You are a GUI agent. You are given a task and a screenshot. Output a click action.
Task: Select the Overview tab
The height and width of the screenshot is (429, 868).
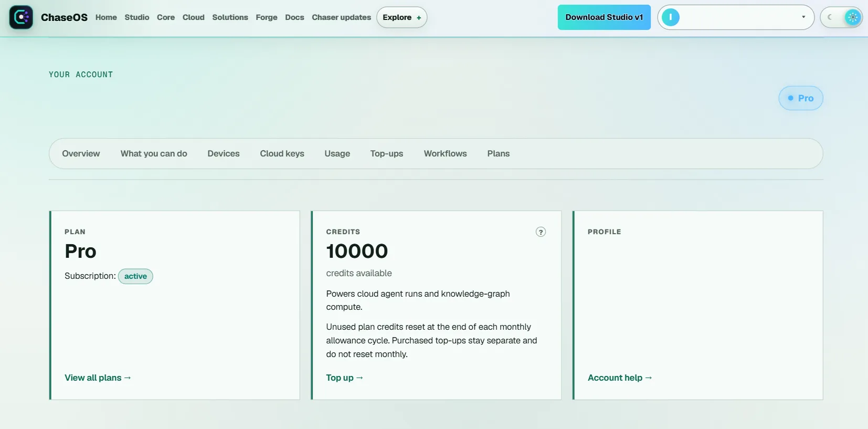coord(81,154)
